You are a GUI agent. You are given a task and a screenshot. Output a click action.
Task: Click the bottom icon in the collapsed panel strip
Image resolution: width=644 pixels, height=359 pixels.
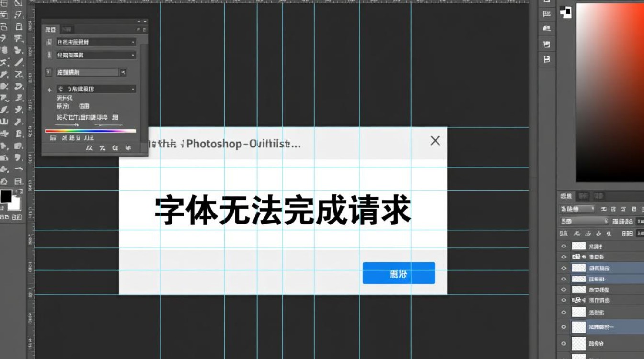tap(547, 60)
